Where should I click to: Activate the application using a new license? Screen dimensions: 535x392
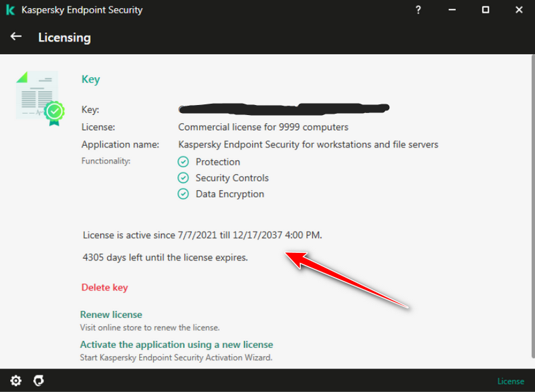tap(177, 345)
